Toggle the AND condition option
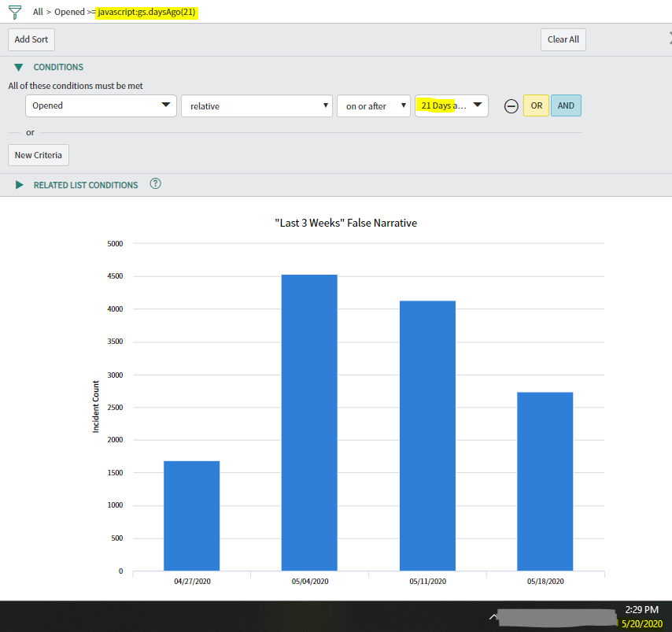This screenshot has height=632, width=672. tap(566, 105)
